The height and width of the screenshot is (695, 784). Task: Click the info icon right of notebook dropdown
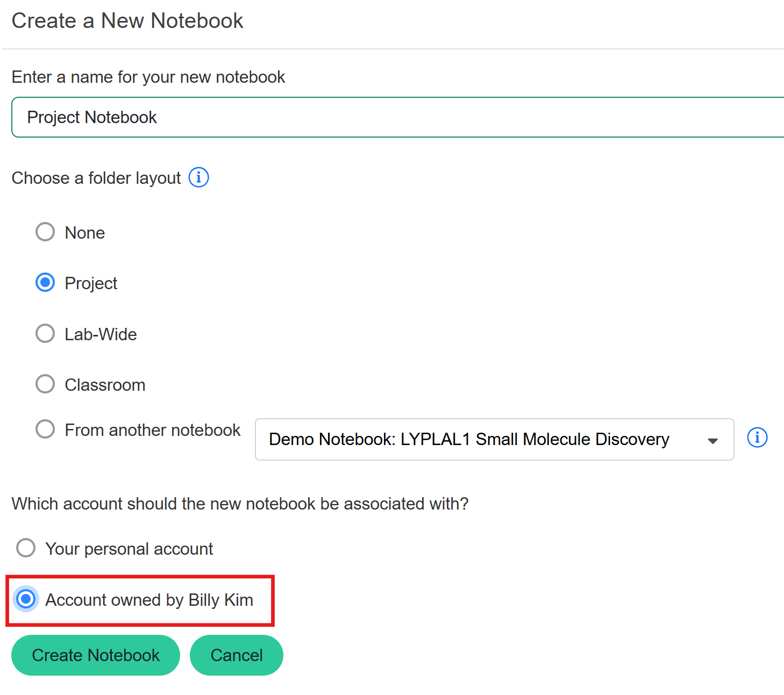[757, 438]
